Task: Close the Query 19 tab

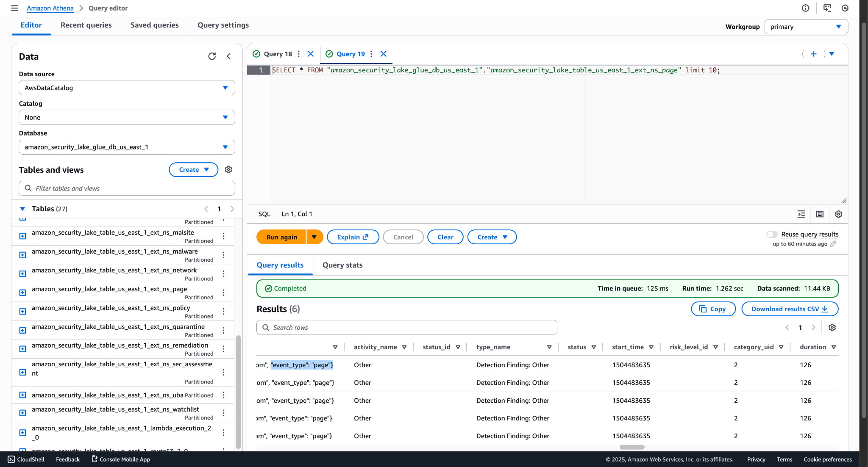Action: tap(384, 54)
